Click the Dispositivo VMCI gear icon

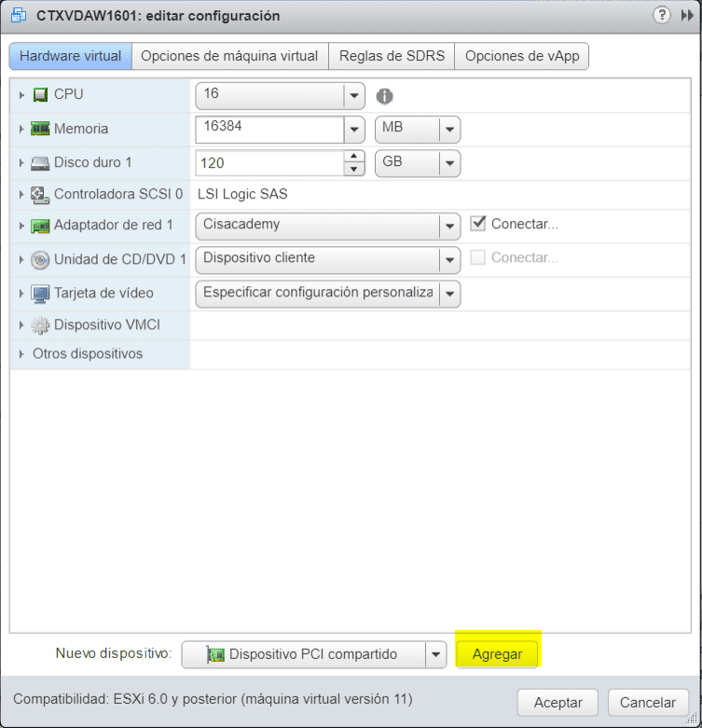click(x=40, y=325)
